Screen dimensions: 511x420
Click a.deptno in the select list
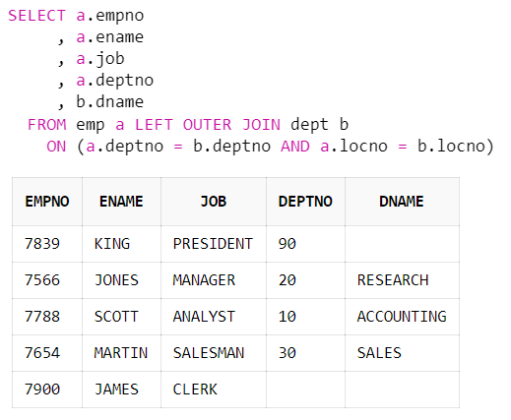click(x=115, y=81)
